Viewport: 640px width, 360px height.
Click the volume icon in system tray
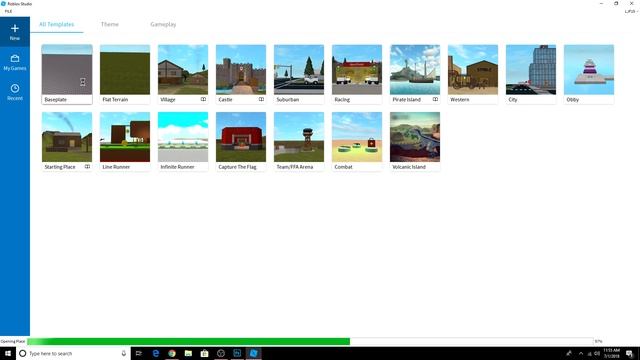click(x=597, y=353)
